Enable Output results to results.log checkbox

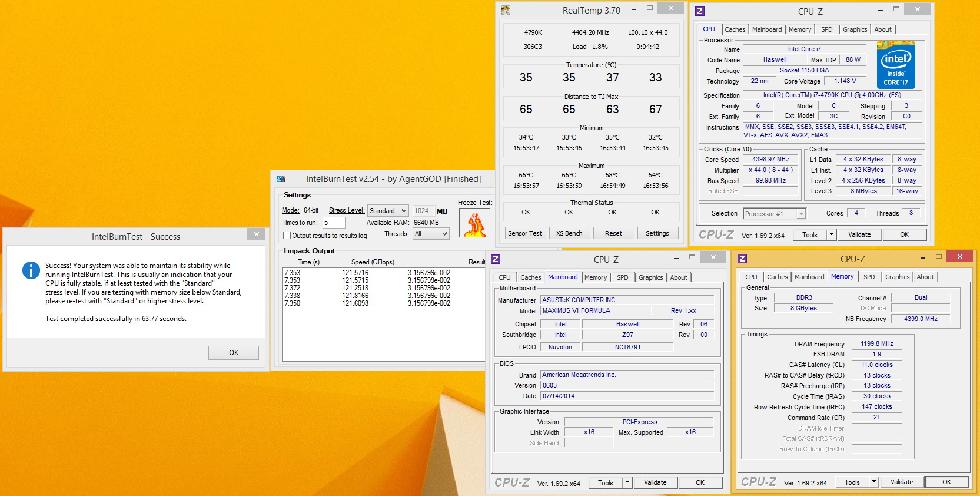click(287, 236)
